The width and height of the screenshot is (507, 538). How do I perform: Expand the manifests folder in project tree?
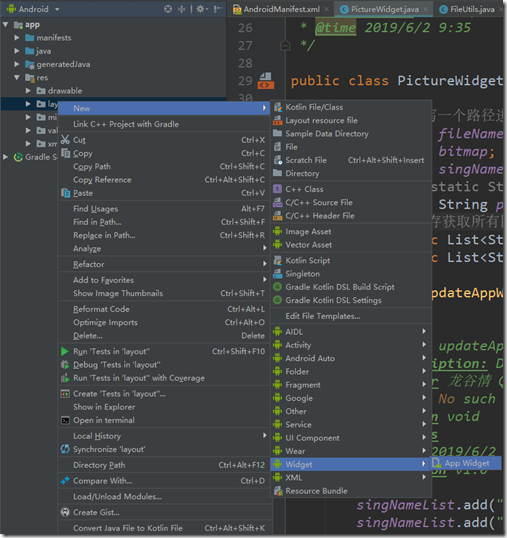(x=16, y=37)
